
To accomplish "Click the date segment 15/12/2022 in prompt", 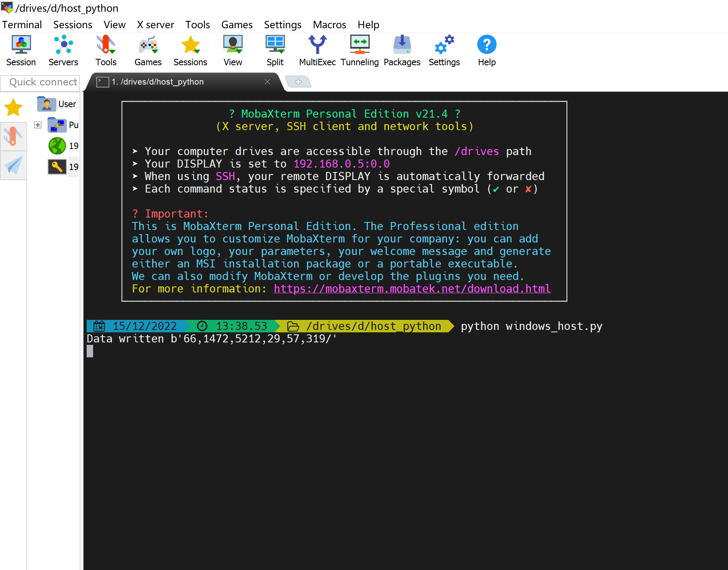I will pyautogui.click(x=145, y=326).
